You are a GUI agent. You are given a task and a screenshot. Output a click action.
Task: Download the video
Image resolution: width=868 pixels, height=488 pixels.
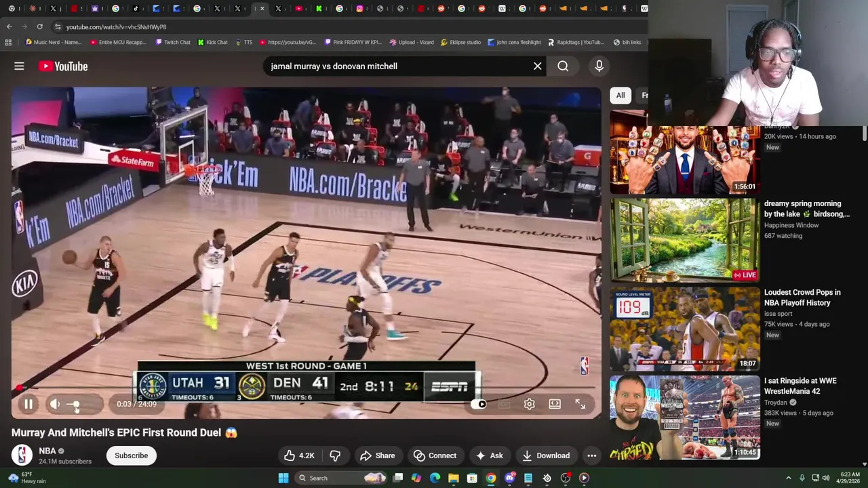(x=546, y=455)
